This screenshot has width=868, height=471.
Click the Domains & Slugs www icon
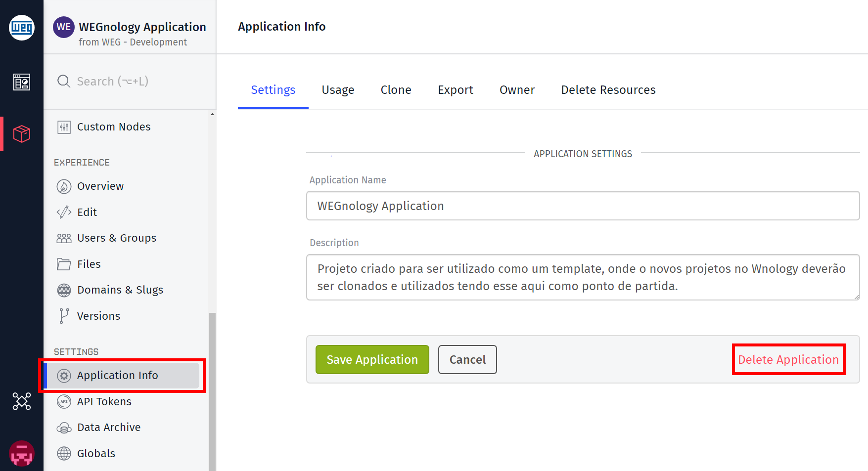(x=64, y=290)
